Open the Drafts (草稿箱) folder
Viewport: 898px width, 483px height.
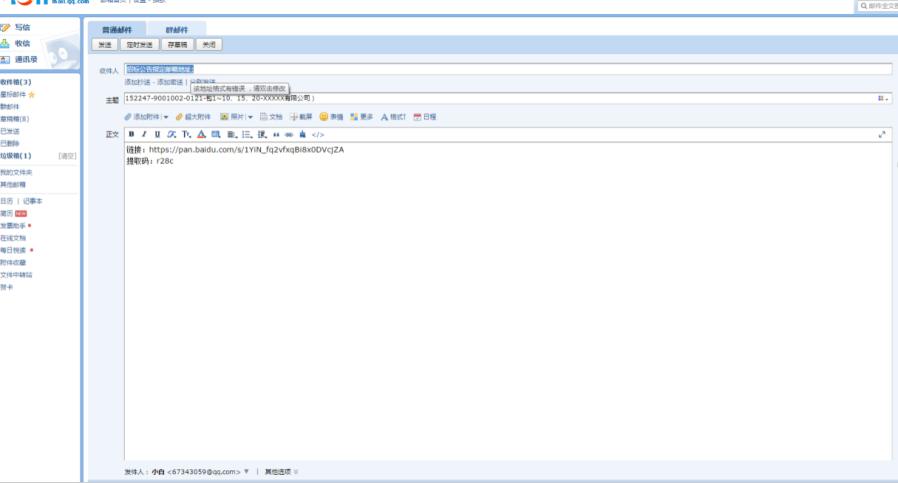click(x=14, y=119)
